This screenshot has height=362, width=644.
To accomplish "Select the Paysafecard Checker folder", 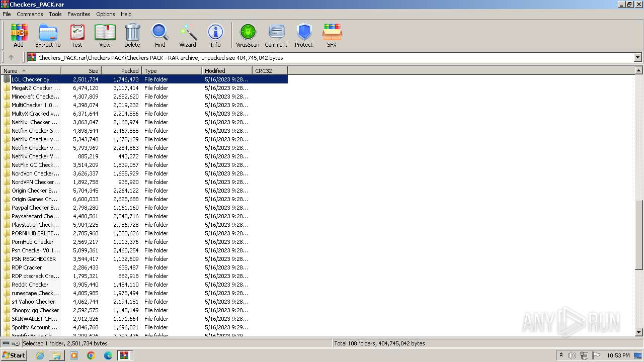I will click(x=144, y=216).
